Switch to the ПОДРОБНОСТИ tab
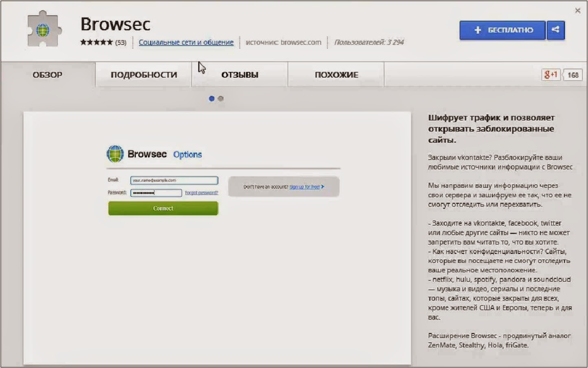The height and width of the screenshot is (368, 588). coord(144,75)
